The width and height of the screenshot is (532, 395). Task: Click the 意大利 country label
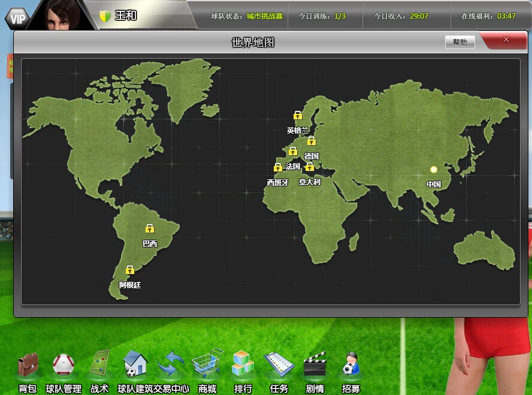click(x=309, y=182)
